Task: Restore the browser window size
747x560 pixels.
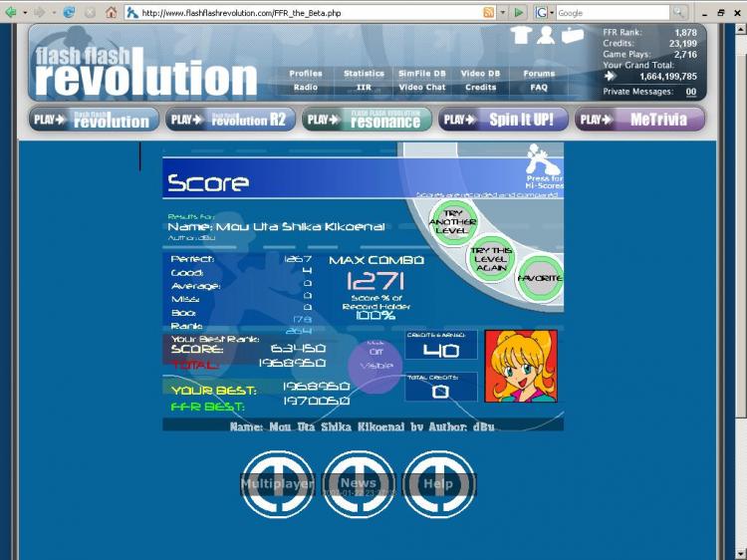Action: (x=721, y=13)
